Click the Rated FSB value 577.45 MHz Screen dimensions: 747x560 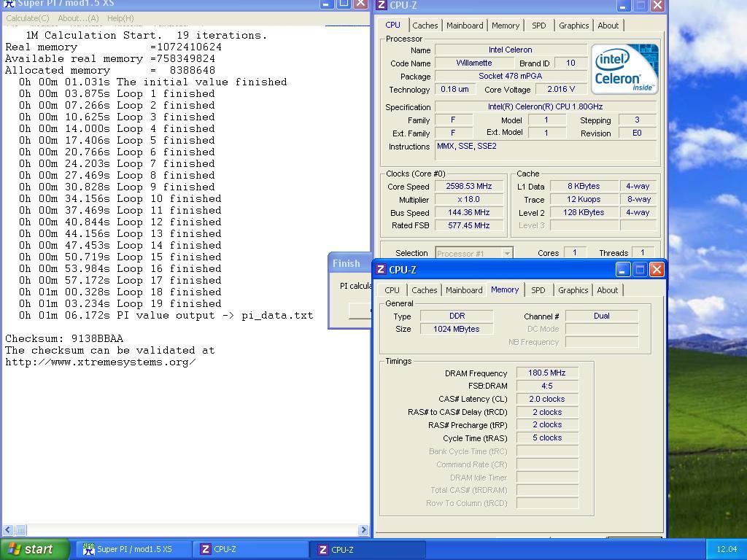pos(469,226)
